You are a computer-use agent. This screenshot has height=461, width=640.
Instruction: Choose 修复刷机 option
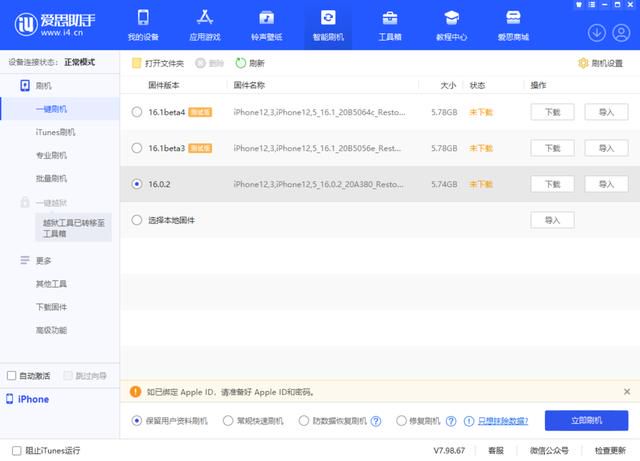[401, 421]
